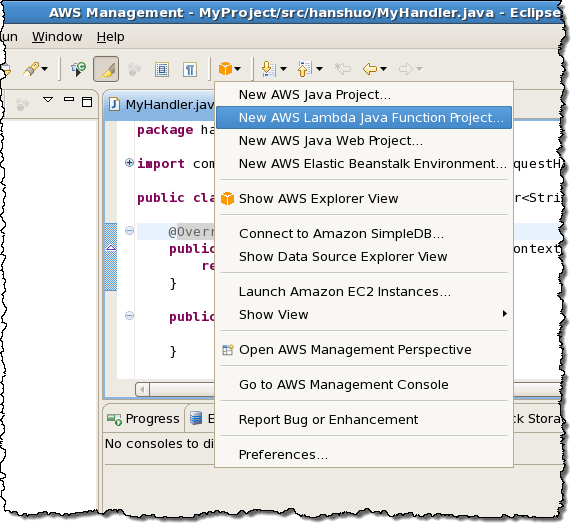Choose New AWS Java Project...
The height and width of the screenshot is (528, 576).
(364, 95)
